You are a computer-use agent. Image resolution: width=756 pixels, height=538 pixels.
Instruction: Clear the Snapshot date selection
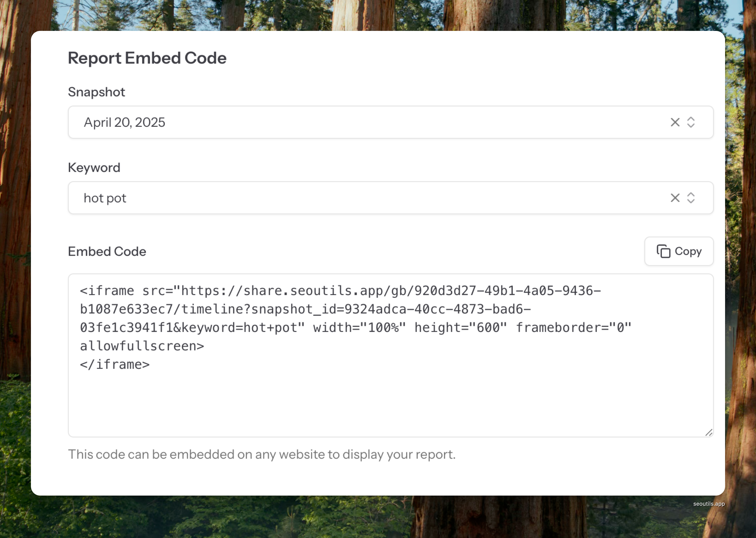[675, 122]
